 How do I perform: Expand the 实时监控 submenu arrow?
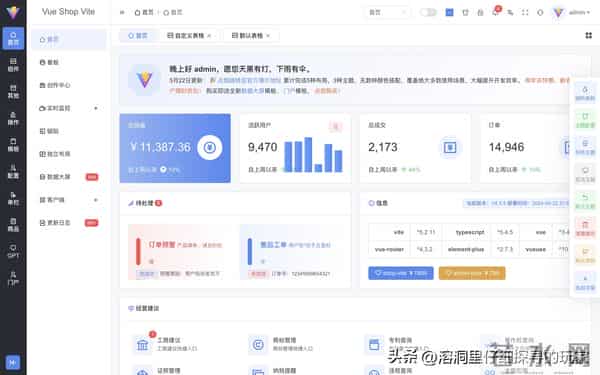coord(96,108)
